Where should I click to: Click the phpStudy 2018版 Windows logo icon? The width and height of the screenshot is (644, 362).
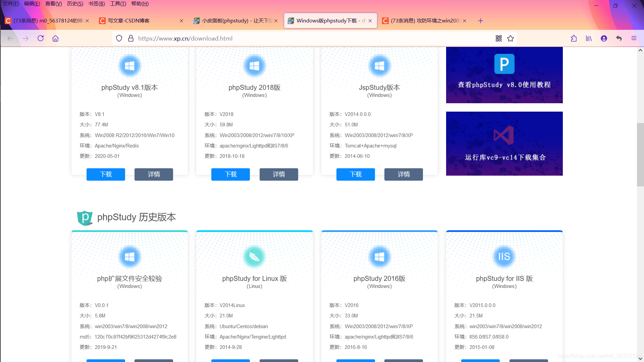(255, 66)
